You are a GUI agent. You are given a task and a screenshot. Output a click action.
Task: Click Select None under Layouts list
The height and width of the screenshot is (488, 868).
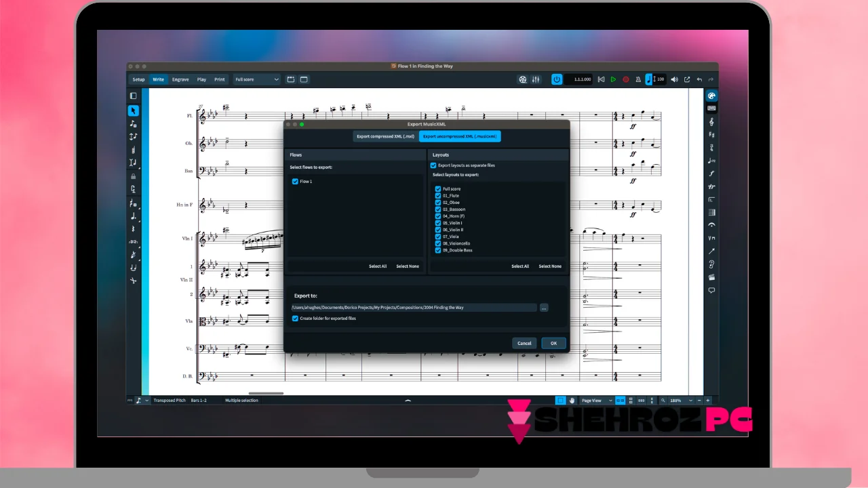pyautogui.click(x=550, y=266)
